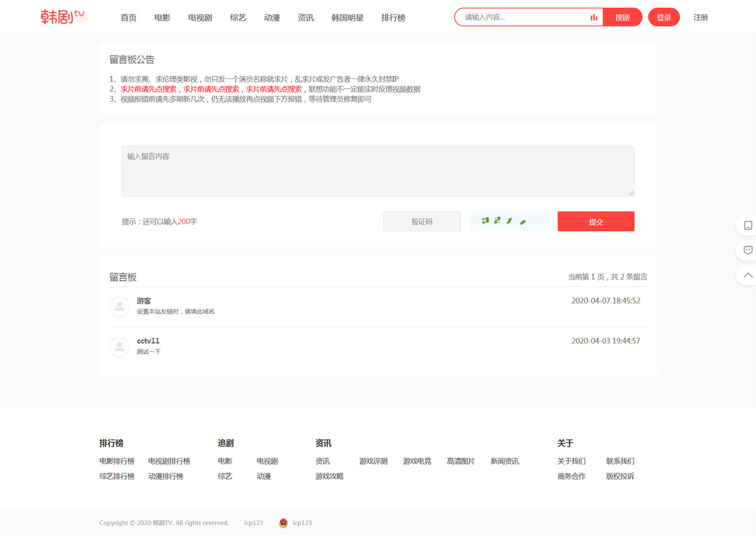Click the red bar-chart icon in search box
Viewport: 756px width, 536px height.
coord(594,18)
